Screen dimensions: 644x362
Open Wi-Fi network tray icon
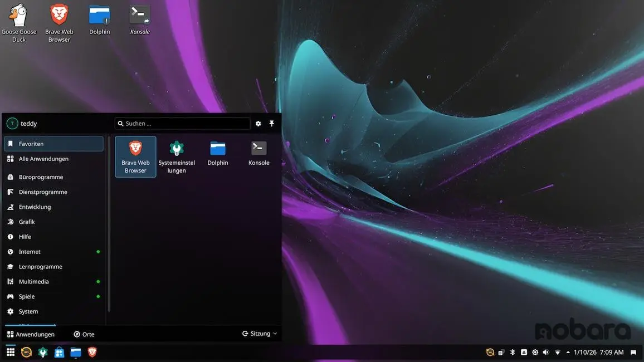pyautogui.click(x=557, y=352)
